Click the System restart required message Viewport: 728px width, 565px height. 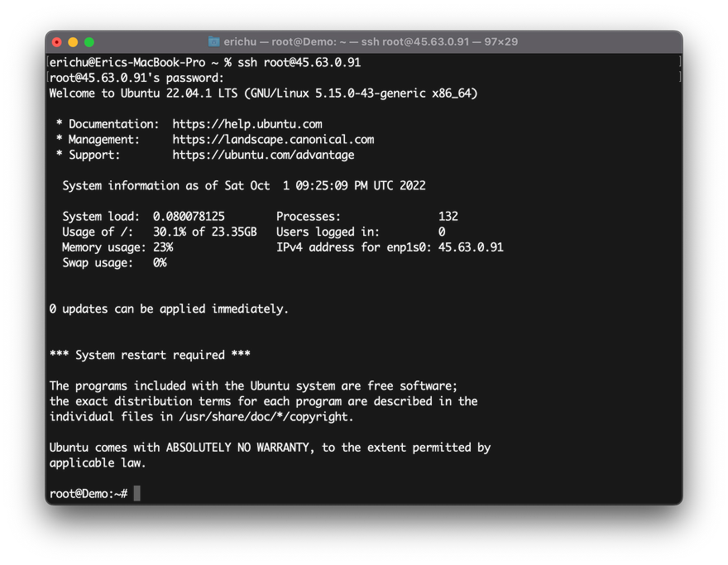click(x=150, y=355)
